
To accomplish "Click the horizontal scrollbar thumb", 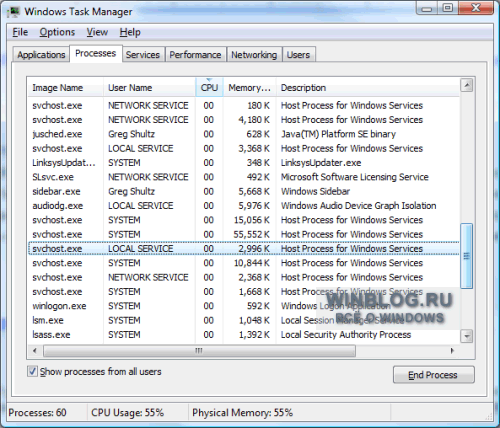I will tap(199, 351).
